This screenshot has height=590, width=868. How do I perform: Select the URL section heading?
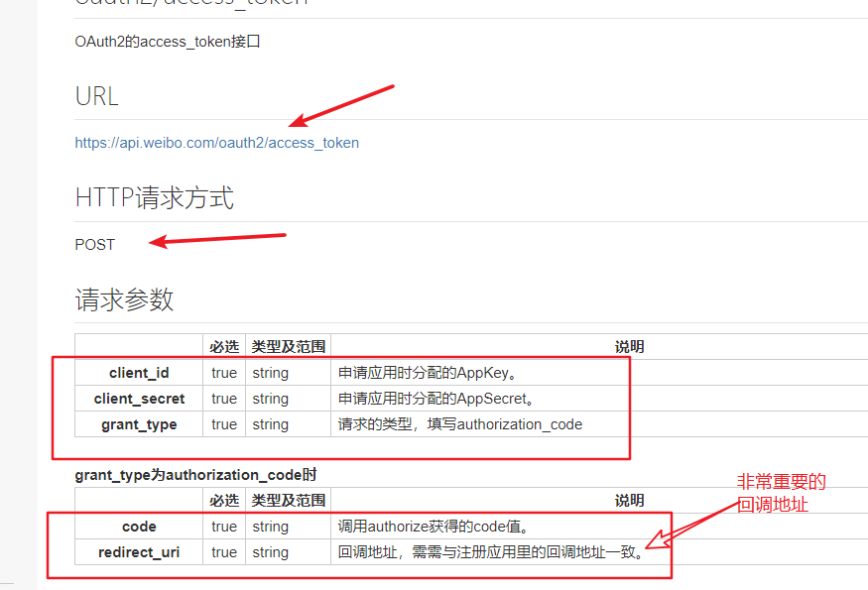pos(96,95)
